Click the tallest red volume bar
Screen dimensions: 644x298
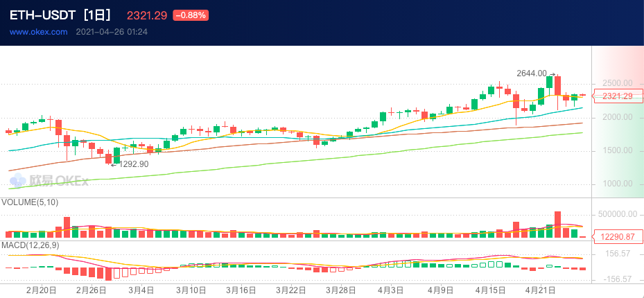pos(557,225)
